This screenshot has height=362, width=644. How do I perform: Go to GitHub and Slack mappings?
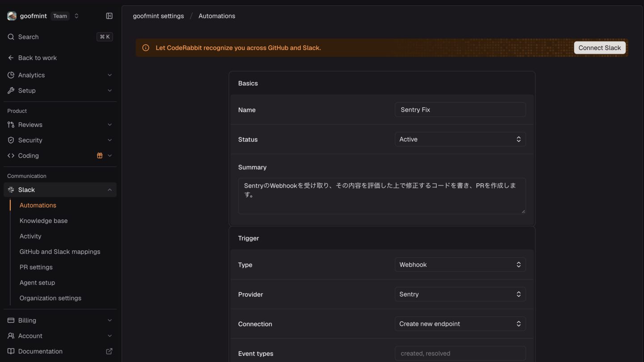(60, 252)
